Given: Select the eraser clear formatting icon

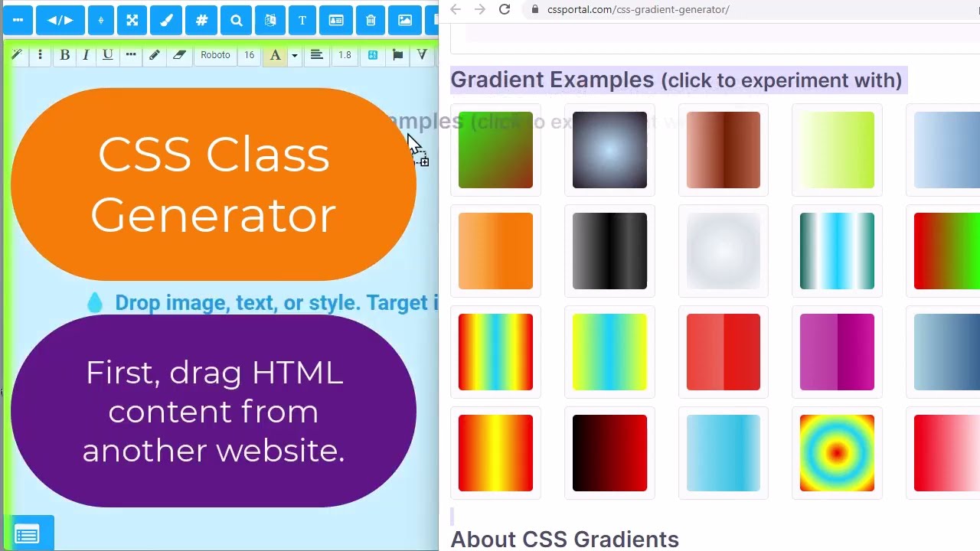Looking at the screenshot, I should point(179,55).
